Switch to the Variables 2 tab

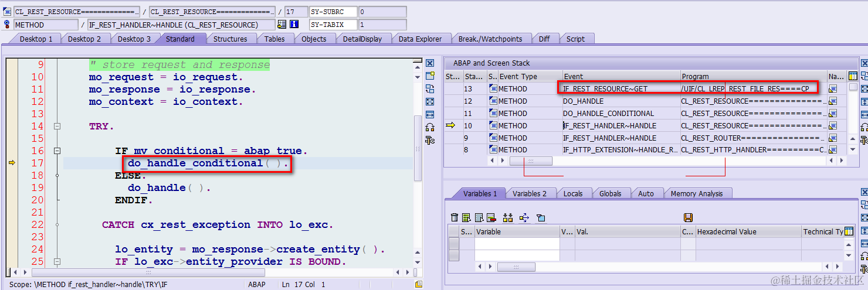point(529,193)
